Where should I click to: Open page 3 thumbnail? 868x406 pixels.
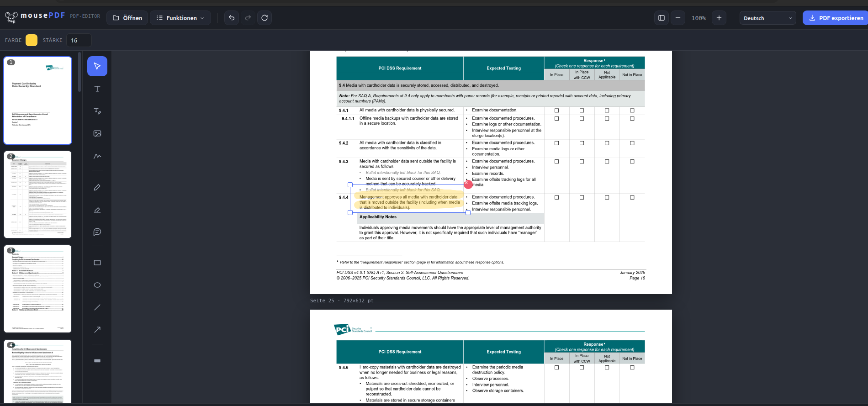point(38,289)
